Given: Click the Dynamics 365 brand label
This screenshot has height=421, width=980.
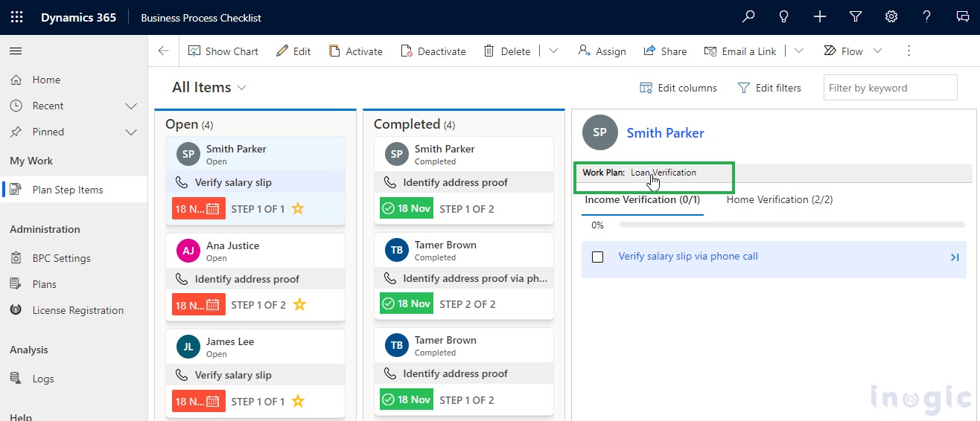Looking at the screenshot, I should (78, 17).
